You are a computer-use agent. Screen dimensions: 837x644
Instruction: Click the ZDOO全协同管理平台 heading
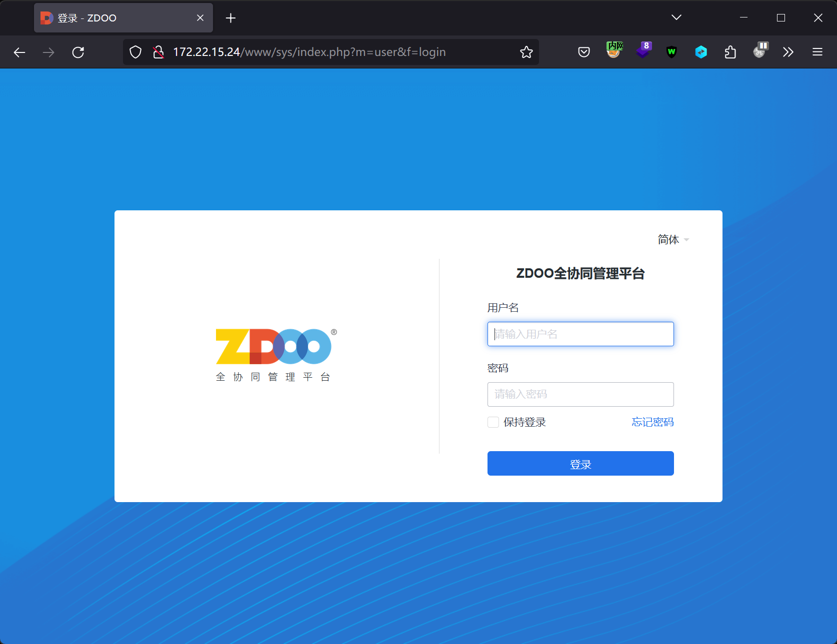tap(580, 273)
